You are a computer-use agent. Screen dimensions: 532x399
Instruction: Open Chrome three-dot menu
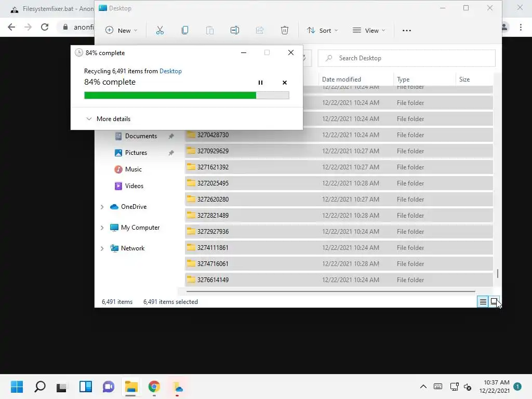click(x=521, y=27)
